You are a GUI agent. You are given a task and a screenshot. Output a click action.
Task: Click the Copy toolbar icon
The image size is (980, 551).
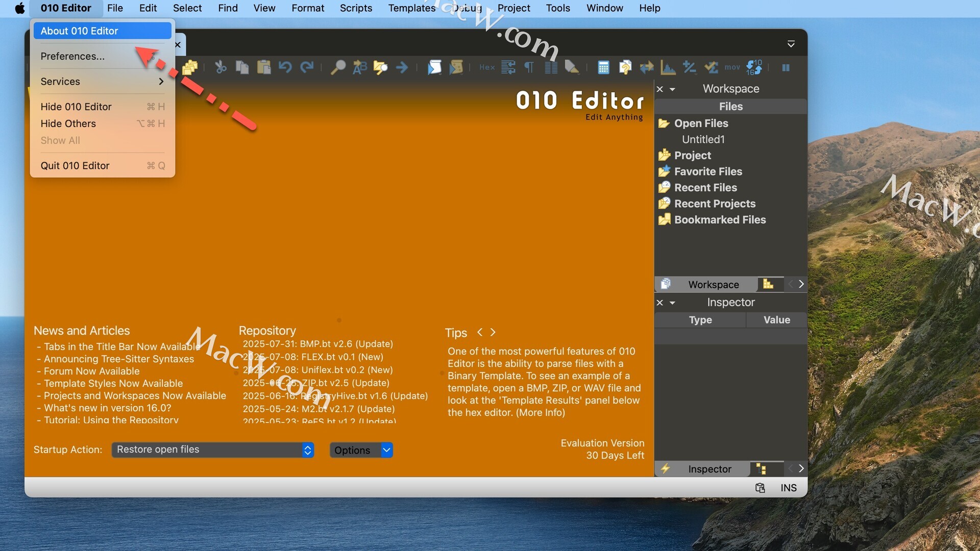pos(242,67)
